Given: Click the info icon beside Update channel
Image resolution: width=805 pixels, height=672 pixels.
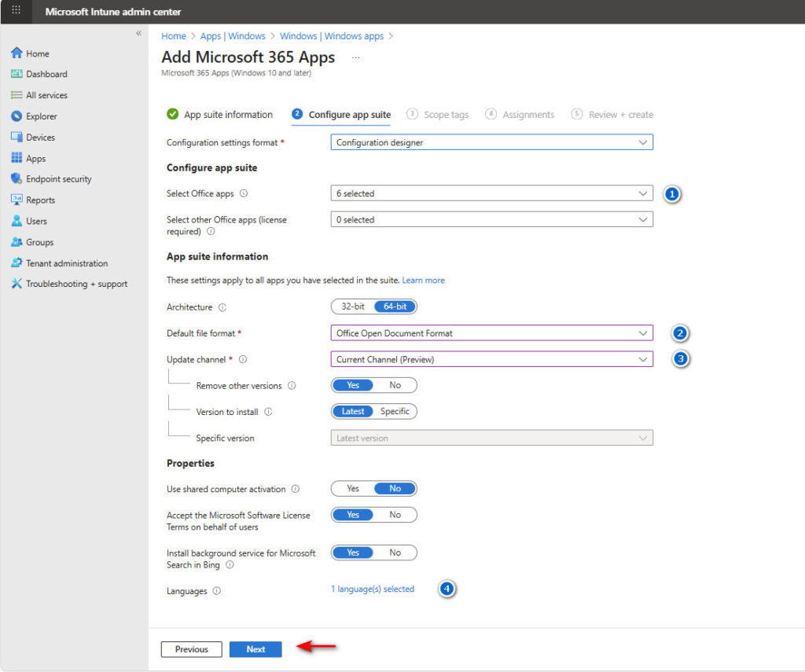Looking at the screenshot, I should click(243, 359).
